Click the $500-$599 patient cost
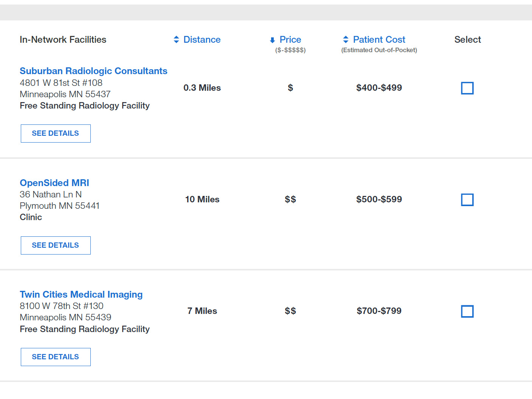532x399 pixels. (379, 199)
